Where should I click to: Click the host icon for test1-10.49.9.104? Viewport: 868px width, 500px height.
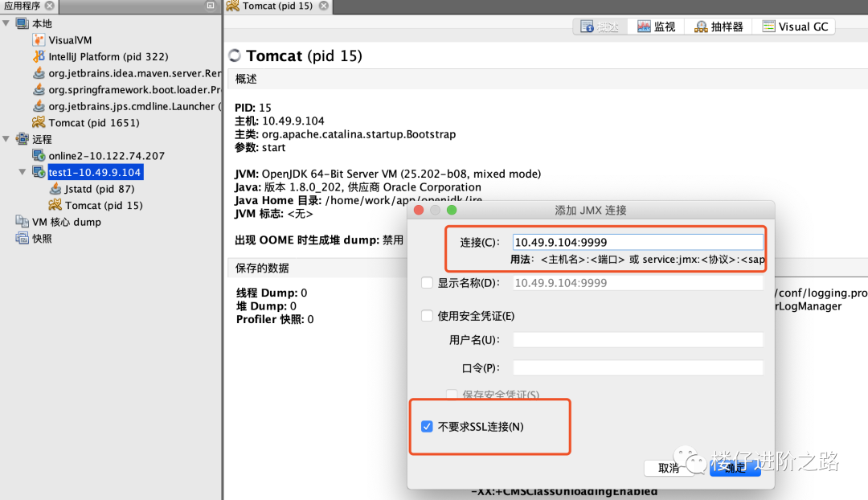pos(39,172)
